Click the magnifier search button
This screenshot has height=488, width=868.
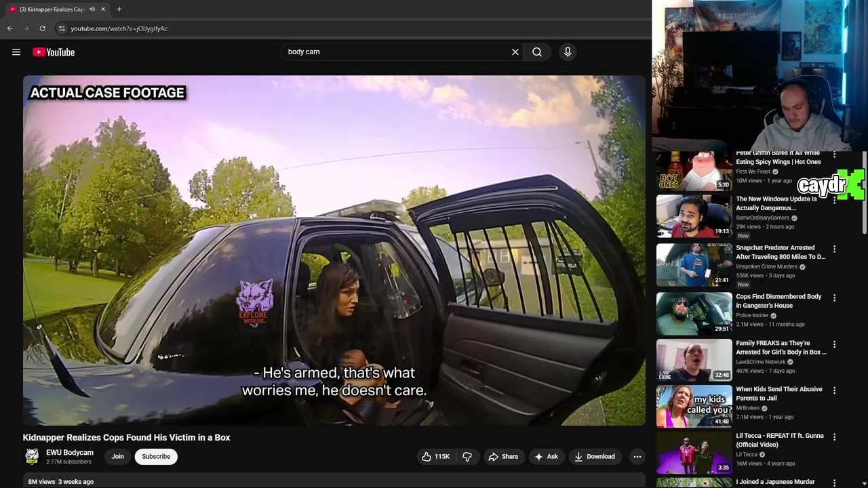(537, 52)
